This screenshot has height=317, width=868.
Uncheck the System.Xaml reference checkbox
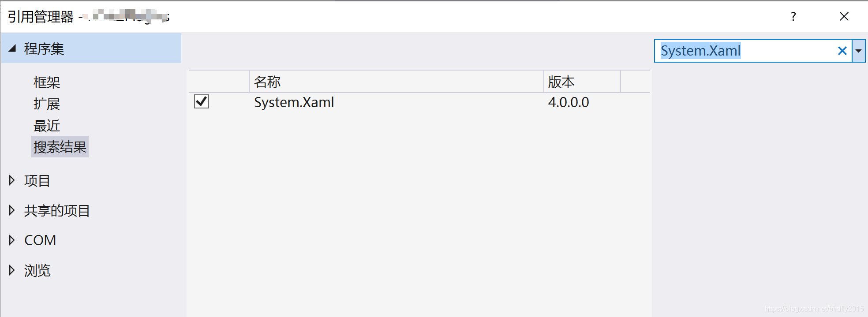(202, 102)
